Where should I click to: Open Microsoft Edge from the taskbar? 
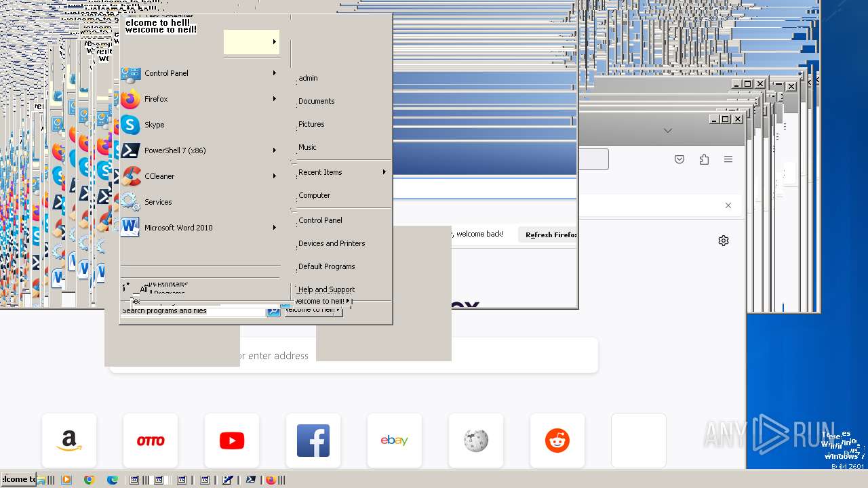[113, 480]
